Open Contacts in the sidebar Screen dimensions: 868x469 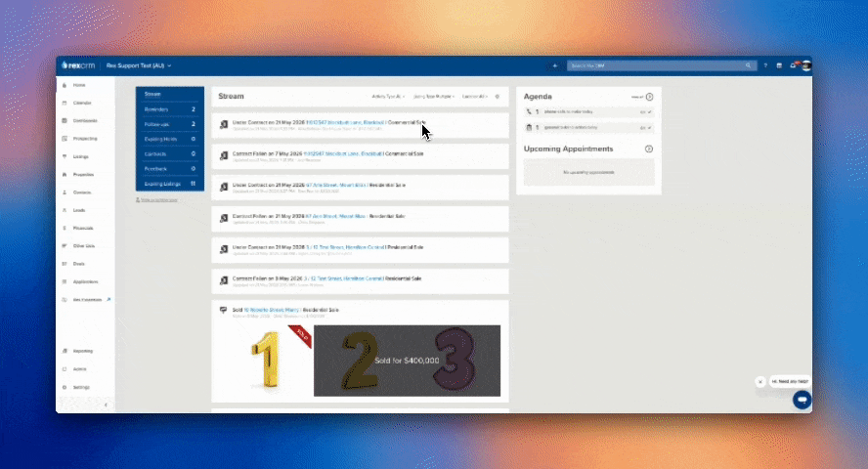coord(82,192)
